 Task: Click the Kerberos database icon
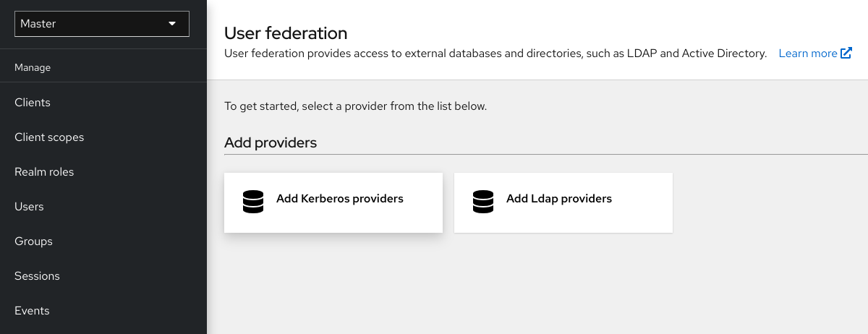pos(253,202)
